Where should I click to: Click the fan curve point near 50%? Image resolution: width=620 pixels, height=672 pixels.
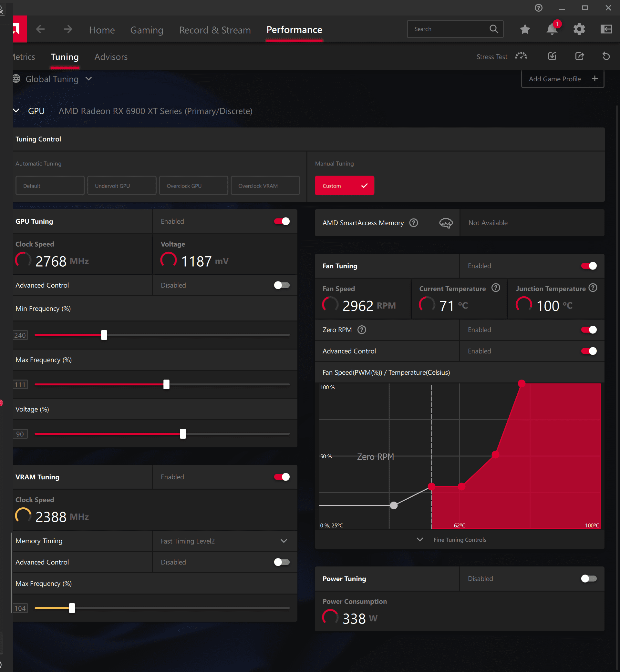coord(495,455)
